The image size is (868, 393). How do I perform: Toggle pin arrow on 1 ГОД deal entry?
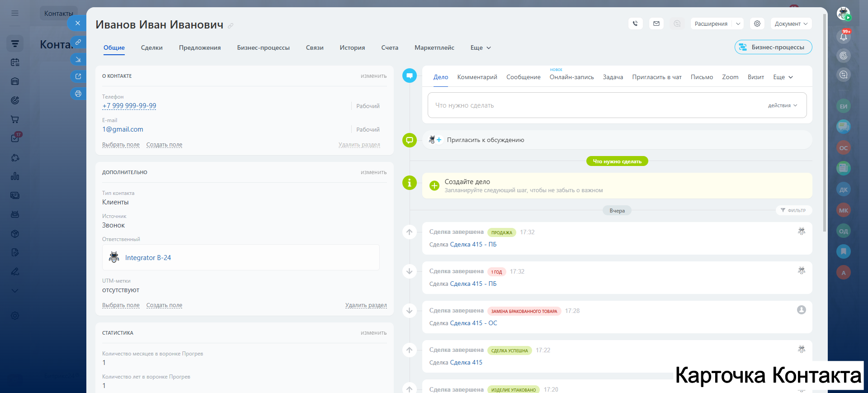[x=409, y=271]
